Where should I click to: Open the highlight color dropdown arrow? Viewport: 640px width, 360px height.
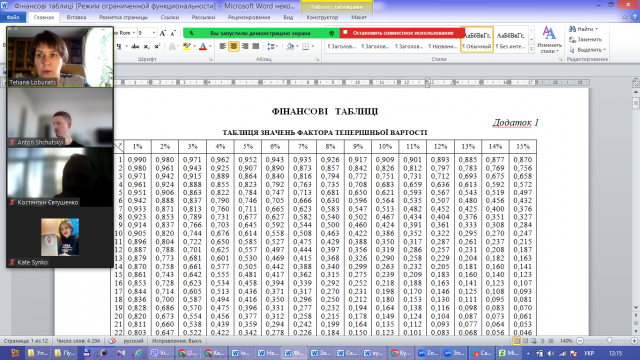click(194, 47)
